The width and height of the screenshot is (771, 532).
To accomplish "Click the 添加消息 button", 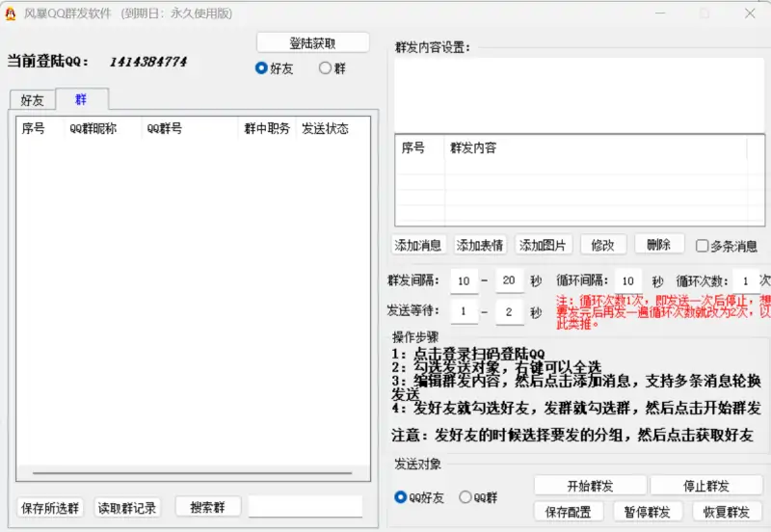I will point(418,245).
